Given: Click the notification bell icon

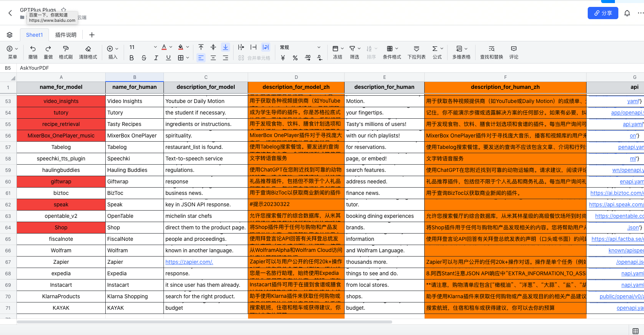Looking at the screenshot, I should pyautogui.click(x=627, y=13).
